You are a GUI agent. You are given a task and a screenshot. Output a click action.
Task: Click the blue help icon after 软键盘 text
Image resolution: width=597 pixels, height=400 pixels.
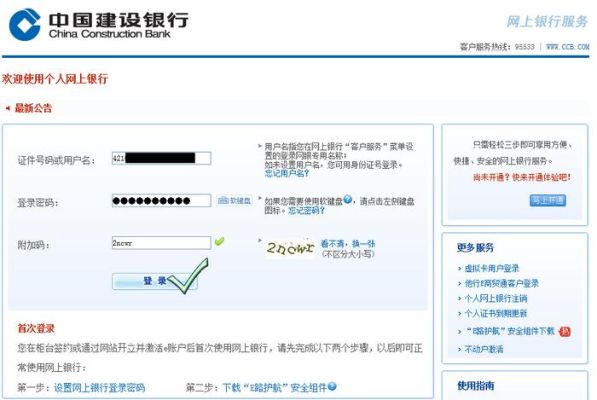tap(347, 199)
